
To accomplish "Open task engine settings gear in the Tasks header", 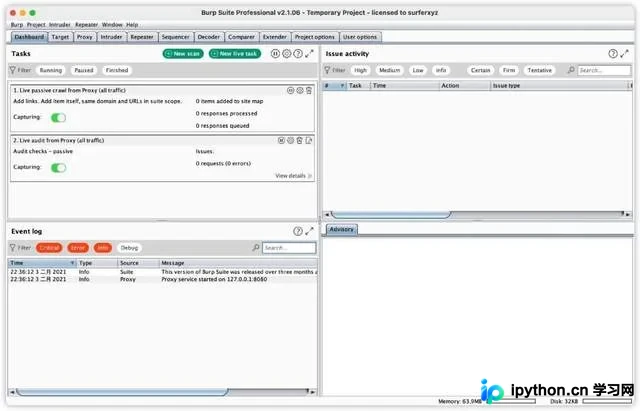I will tap(287, 53).
